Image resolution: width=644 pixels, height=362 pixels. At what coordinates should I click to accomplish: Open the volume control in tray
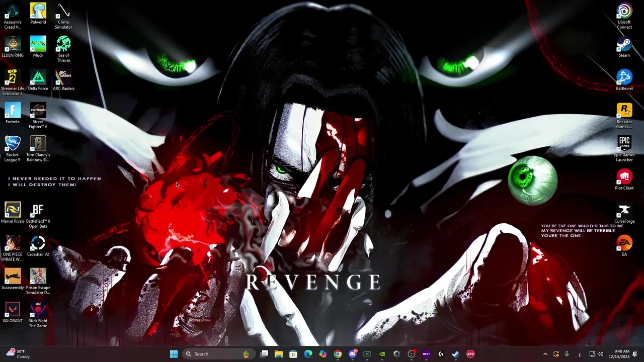tap(600, 354)
